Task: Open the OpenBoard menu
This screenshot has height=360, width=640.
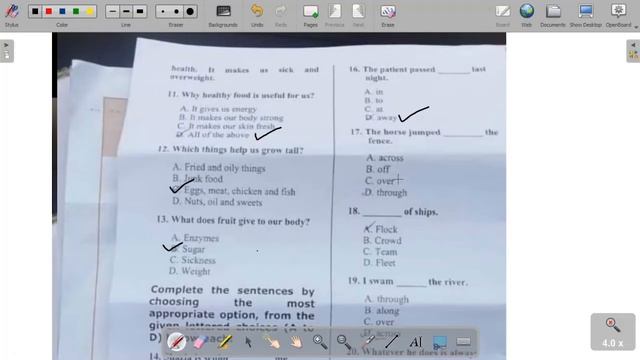Action: (619, 15)
